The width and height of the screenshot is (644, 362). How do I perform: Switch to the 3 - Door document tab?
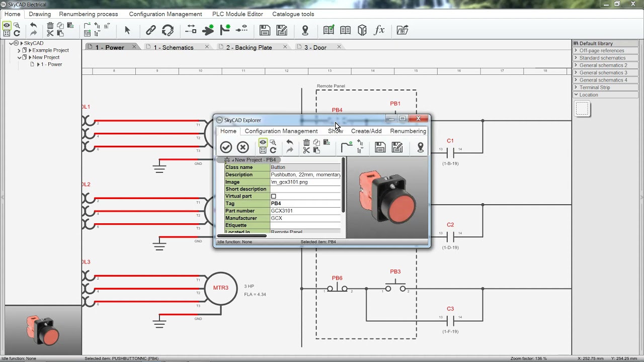pyautogui.click(x=315, y=47)
